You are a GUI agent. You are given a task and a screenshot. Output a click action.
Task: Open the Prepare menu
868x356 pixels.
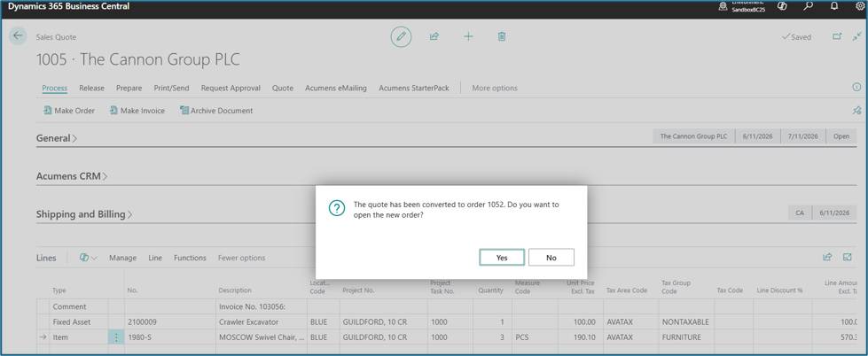129,88
